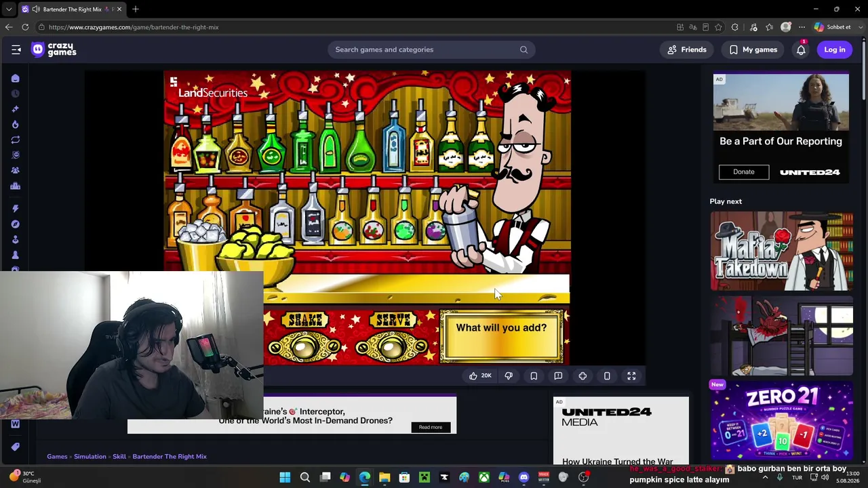Open Multiplayer people icon in sidebar

click(15, 171)
